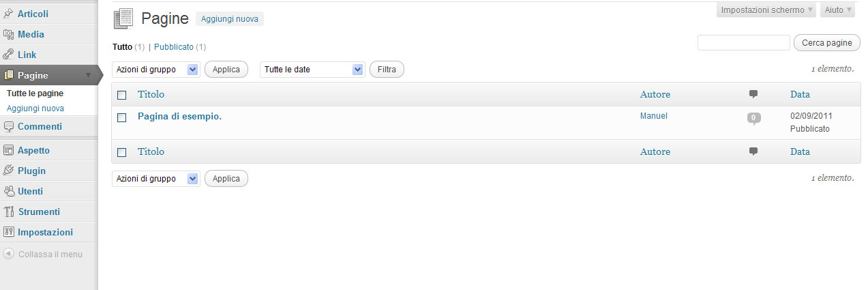Focus the page search text field
Screen dimensions: 868x290
click(x=743, y=43)
